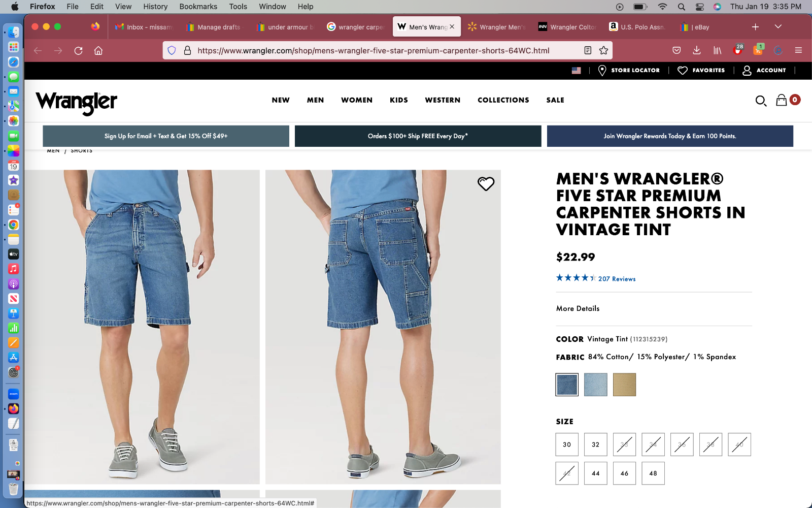Viewport: 812px width, 508px height.
Task: Switch to Manage drafts tab
Action: pyautogui.click(x=214, y=27)
